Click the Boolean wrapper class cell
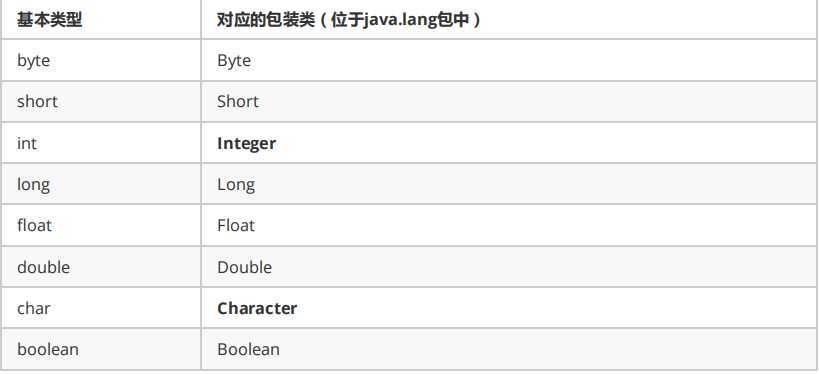This screenshot has height=374, width=819. [509, 349]
